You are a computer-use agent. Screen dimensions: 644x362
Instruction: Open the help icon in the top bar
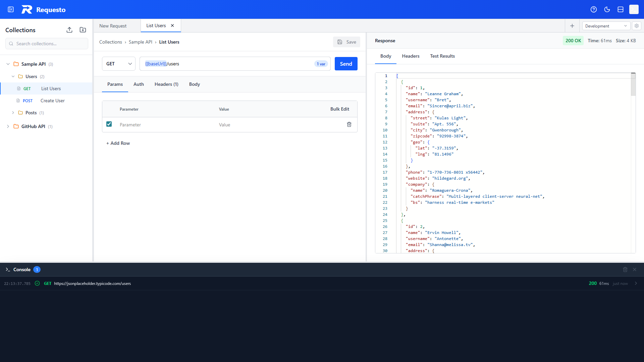click(594, 9)
